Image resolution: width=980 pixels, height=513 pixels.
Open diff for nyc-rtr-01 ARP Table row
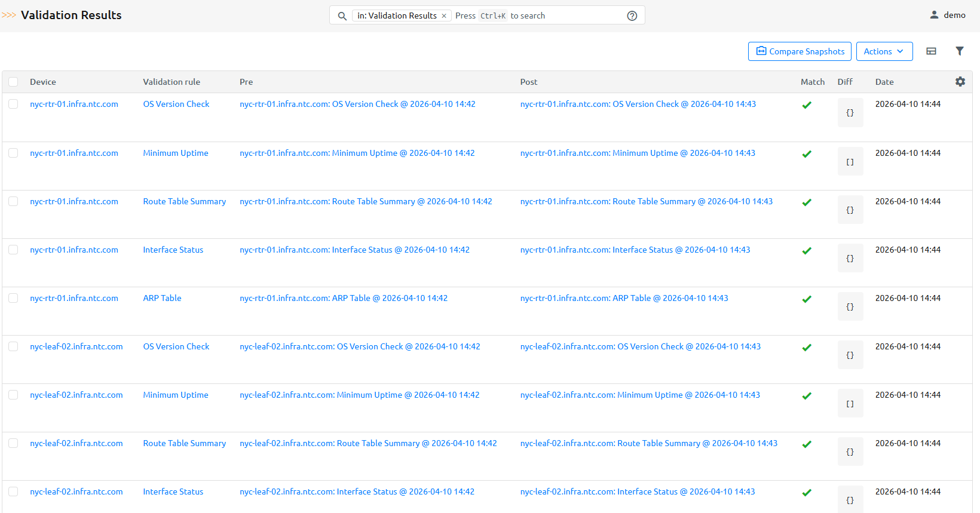pos(850,307)
